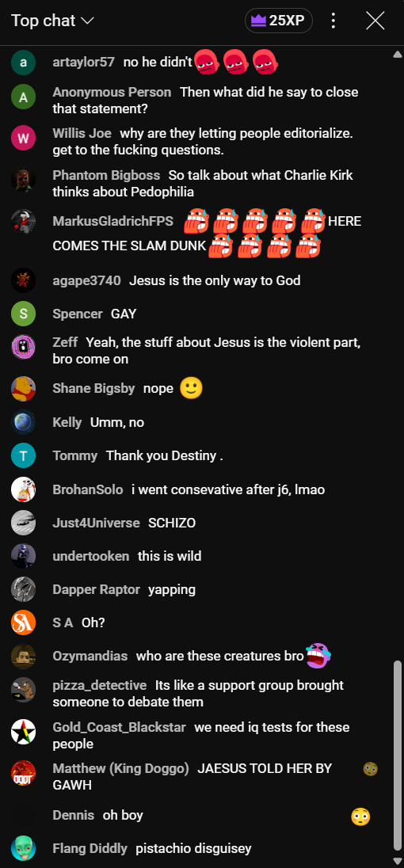Click the flushed face emoji beside Dennis
Viewport: 404px width, 868px height.
point(360,817)
